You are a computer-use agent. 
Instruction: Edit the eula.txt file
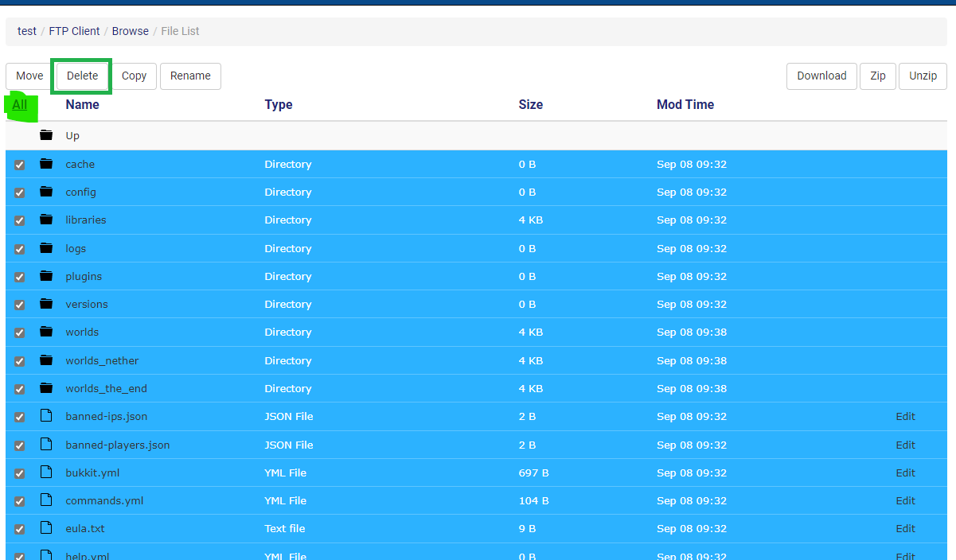point(906,528)
